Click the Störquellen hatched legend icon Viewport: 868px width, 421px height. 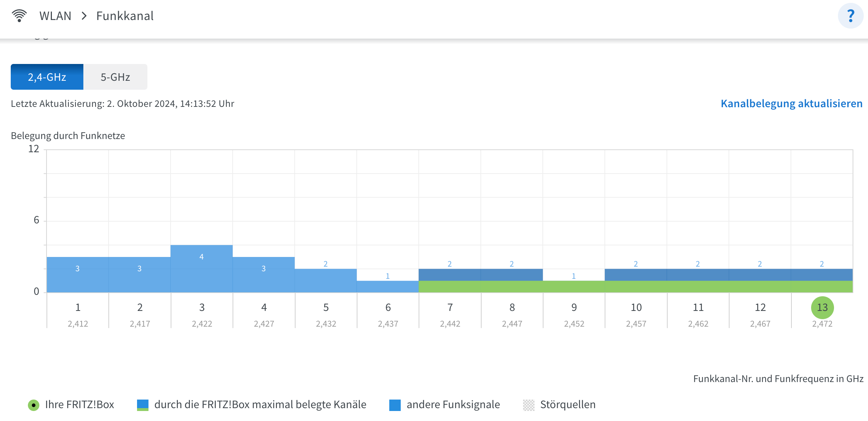click(x=528, y=405)
